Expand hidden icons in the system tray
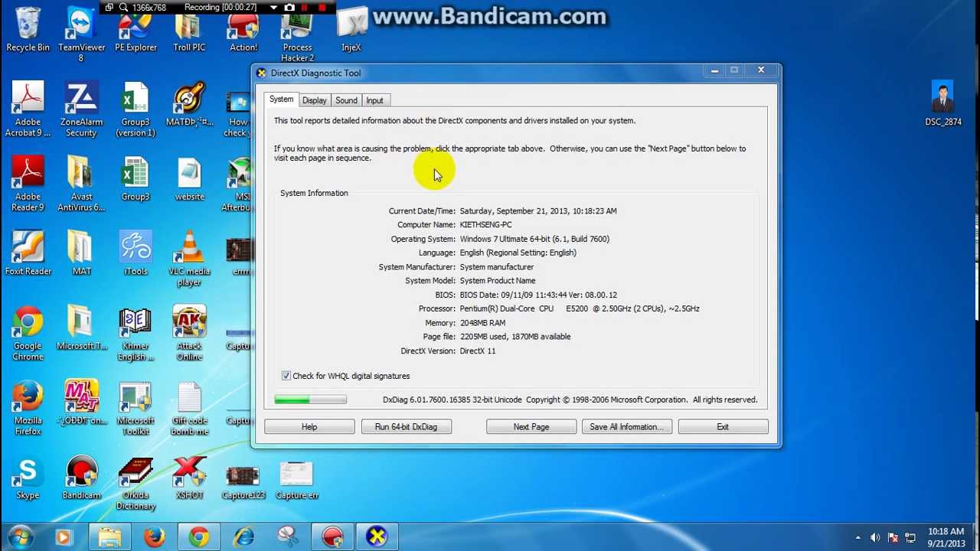The height and width of the screenshot is (551, 980). coord(859,536)
